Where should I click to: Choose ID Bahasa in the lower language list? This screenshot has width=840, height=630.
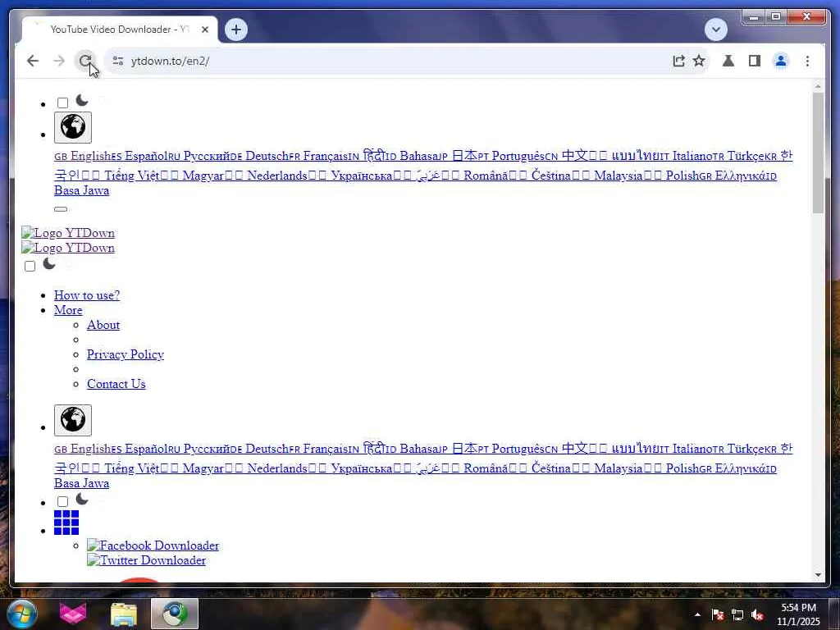[412, 449]
